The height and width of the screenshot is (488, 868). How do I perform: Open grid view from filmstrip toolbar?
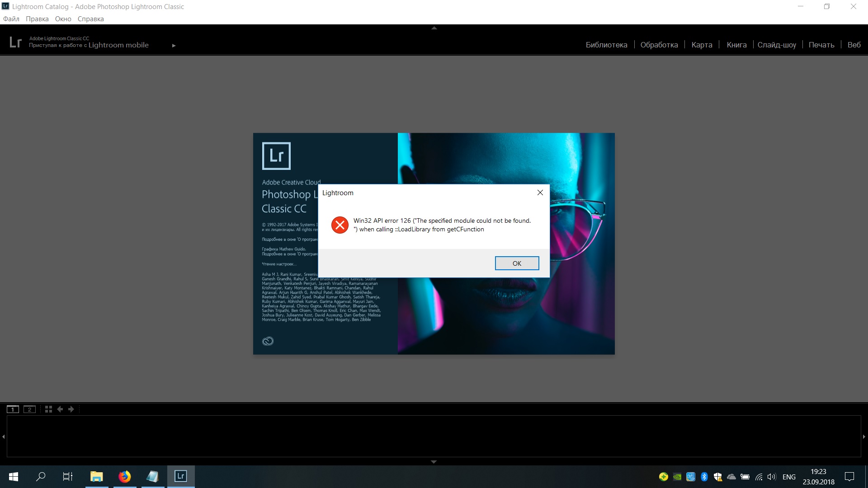(48, 409)
